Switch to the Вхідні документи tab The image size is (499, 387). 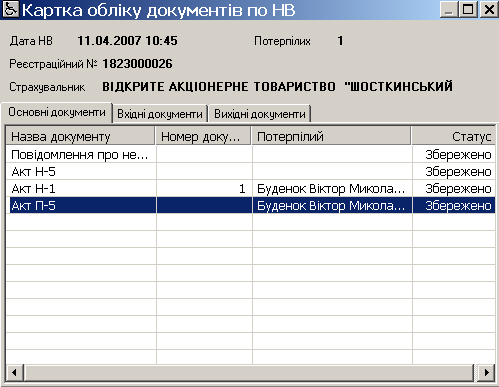point(160,114)
